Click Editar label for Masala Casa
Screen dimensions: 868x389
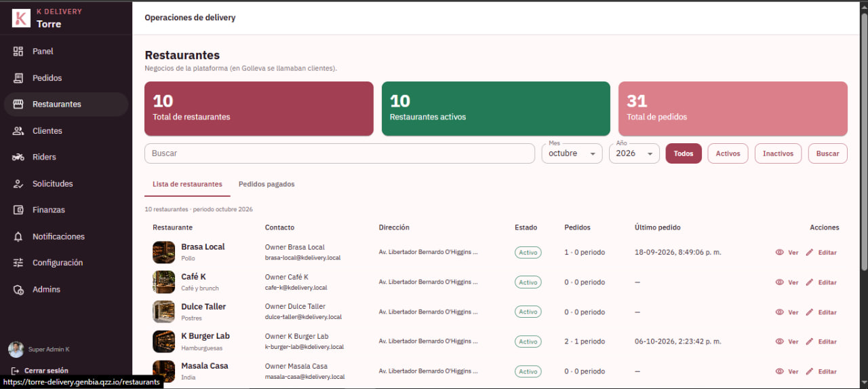[x=827, y=371]
